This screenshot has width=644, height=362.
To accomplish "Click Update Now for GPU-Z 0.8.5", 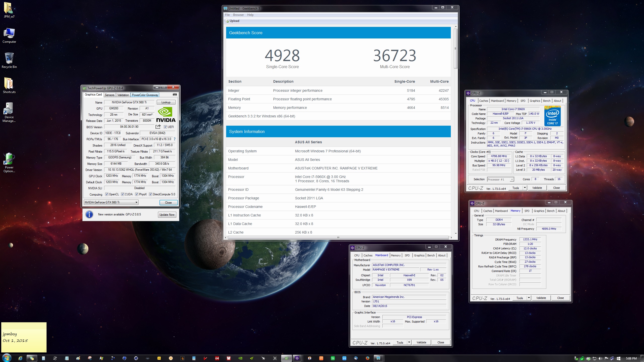I will [167, 215].
